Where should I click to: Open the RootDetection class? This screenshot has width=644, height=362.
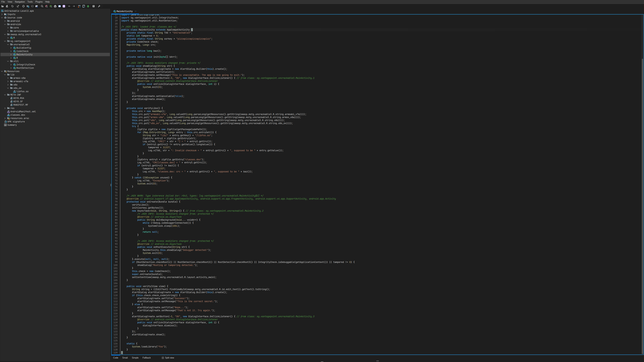[25, 68]
